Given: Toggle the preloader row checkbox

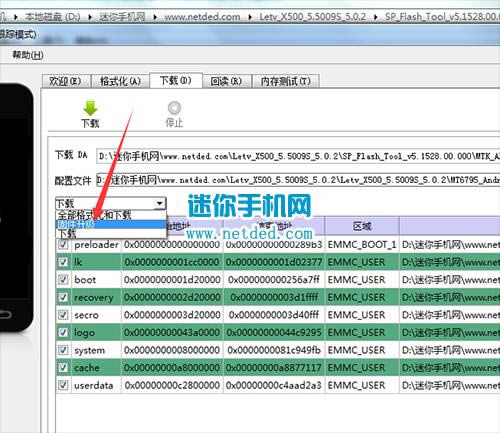Looking at the screenshot, I should (x=63, y=245).
